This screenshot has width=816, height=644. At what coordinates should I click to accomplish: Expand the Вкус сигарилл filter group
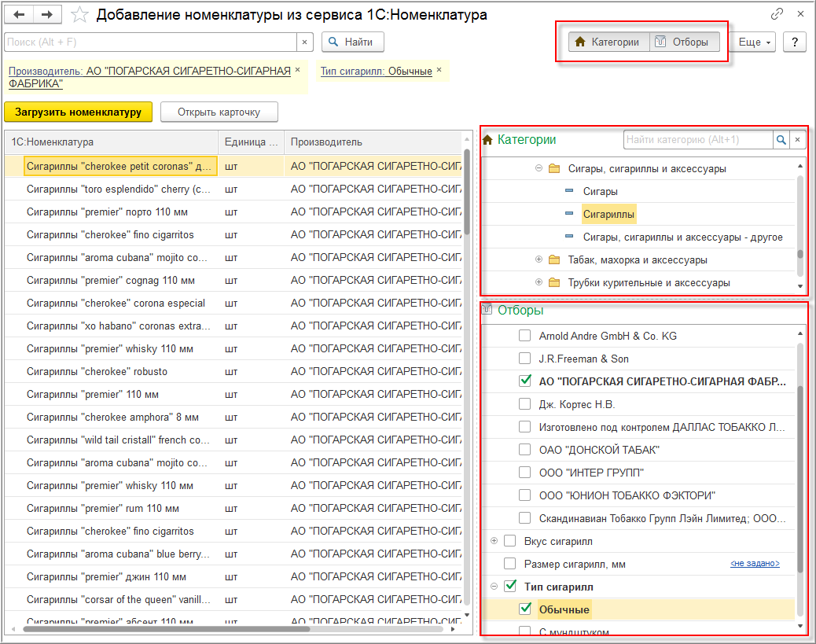click(494, 541)
